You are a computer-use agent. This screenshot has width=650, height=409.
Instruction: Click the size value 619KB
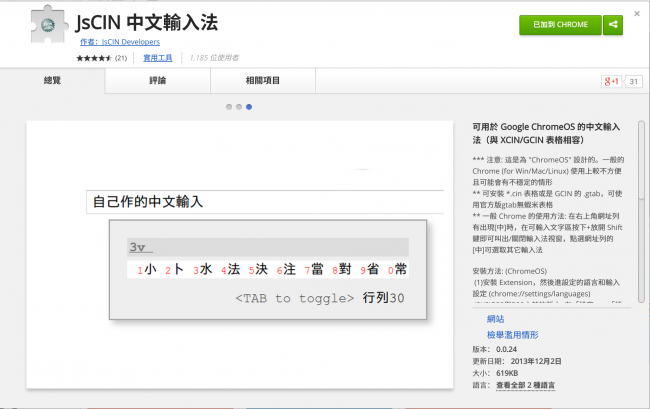(507, 373)
